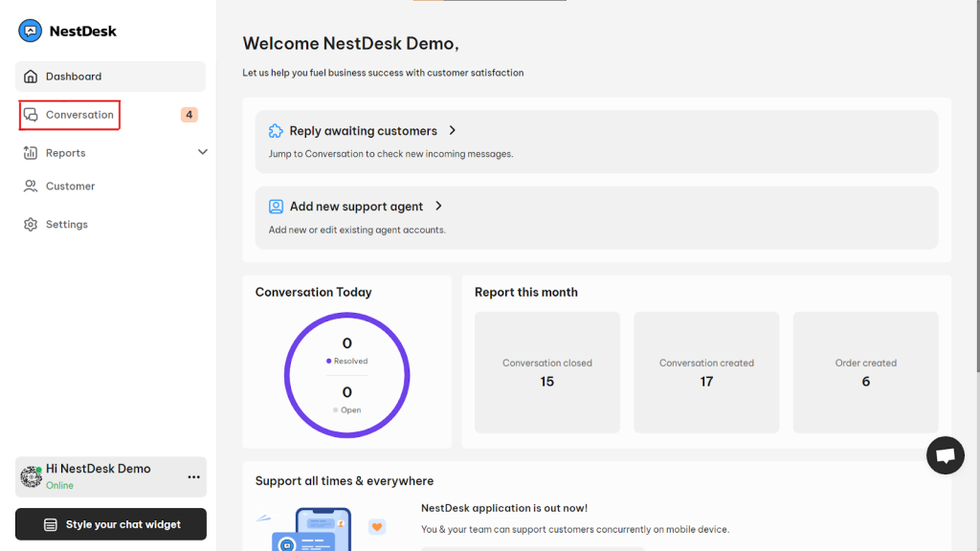Viewport: 980px width, 551px height.
Task: Open the floating live chat widget icon
Action: point(945,455)
